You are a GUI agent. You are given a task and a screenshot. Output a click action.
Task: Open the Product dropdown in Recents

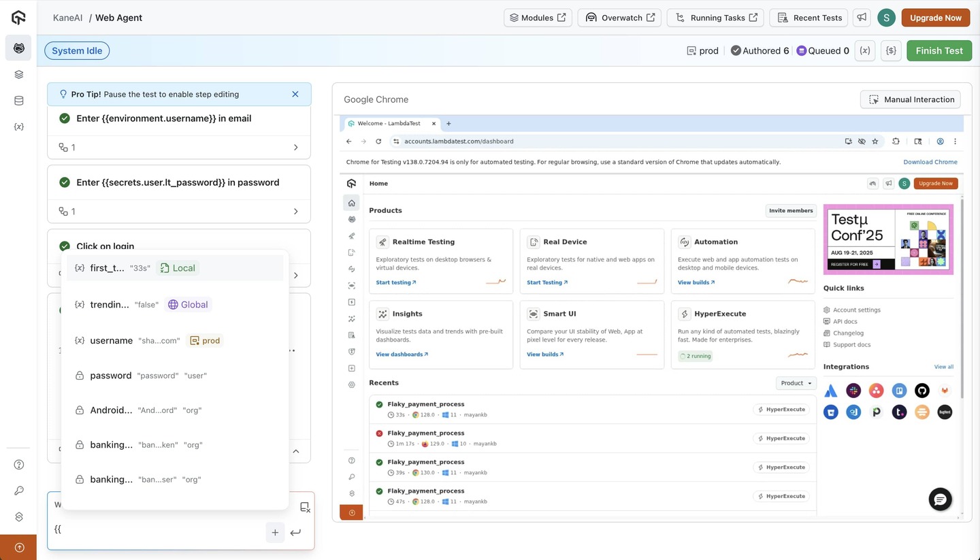click(x=796, y=383)
